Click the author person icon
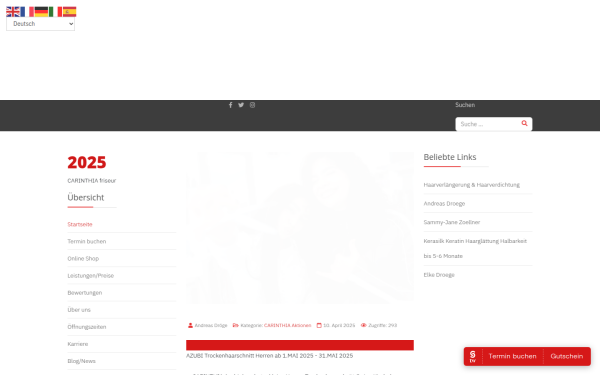The width and height of the screenshot is (600, 375). pos(190,325)
